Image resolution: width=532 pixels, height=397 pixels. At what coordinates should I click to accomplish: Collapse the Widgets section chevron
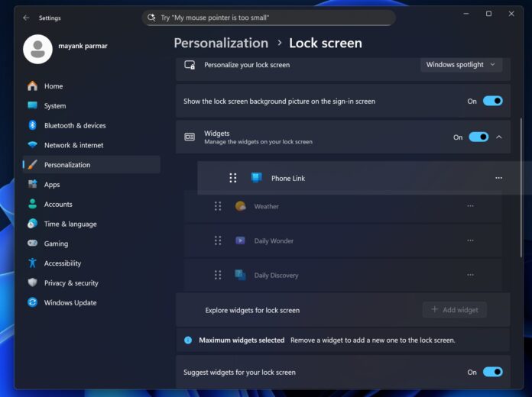[x=498, y=137]
